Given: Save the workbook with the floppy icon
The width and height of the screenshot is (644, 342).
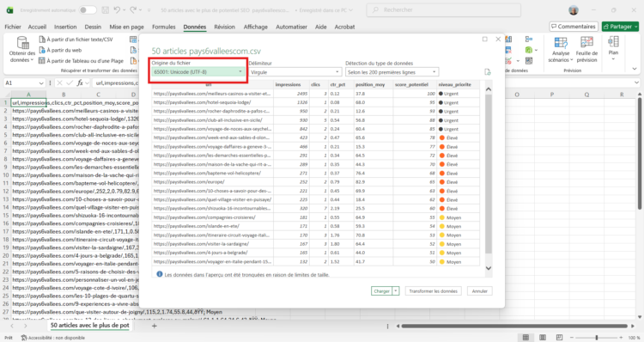Looking at the screenshot, I should coord(105,9).
